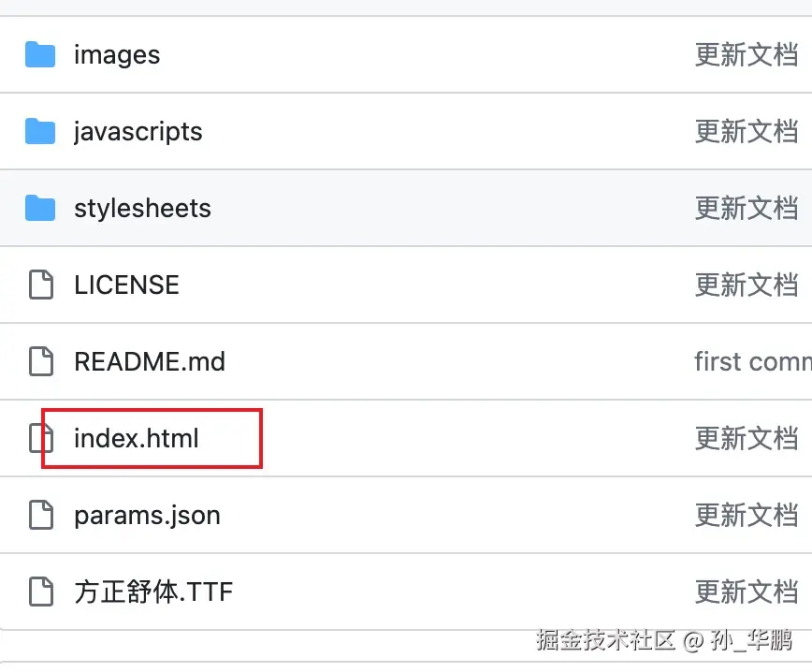The image size is (812, 672).
Task: Open the stylesheets folder
Action: [x=142, y=208]
